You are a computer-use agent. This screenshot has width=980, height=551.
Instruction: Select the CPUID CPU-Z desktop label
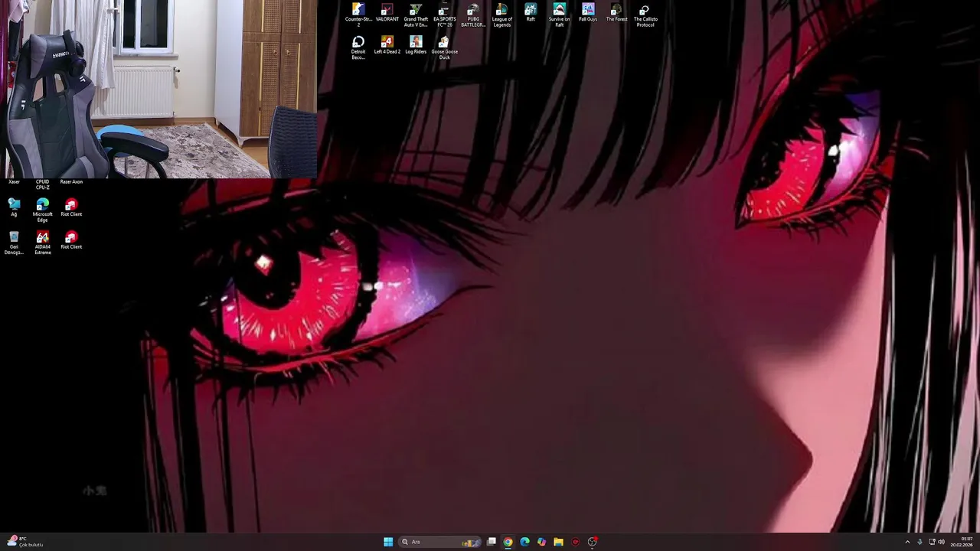pyautogui.click(x=43, y=184)
